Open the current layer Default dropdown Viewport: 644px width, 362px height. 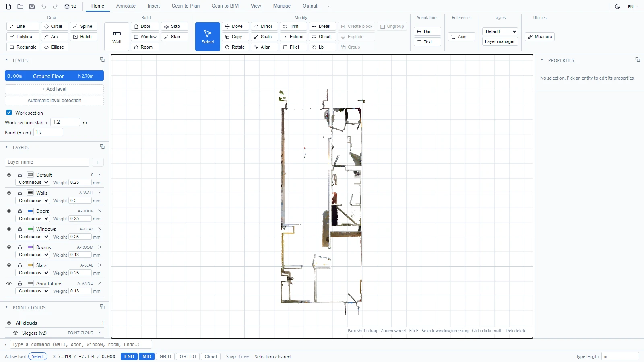pyautogui.click(x=500, y=31)
